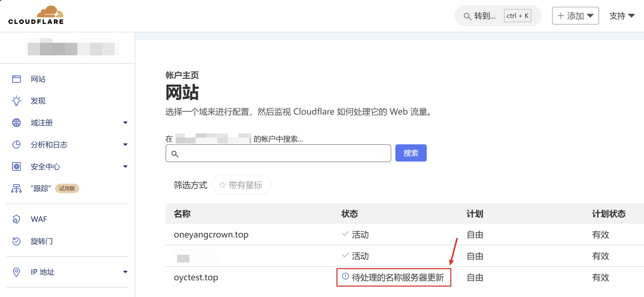644x297 pixels.
Task: Click the account search input field
Action: [x=278, y=153]
